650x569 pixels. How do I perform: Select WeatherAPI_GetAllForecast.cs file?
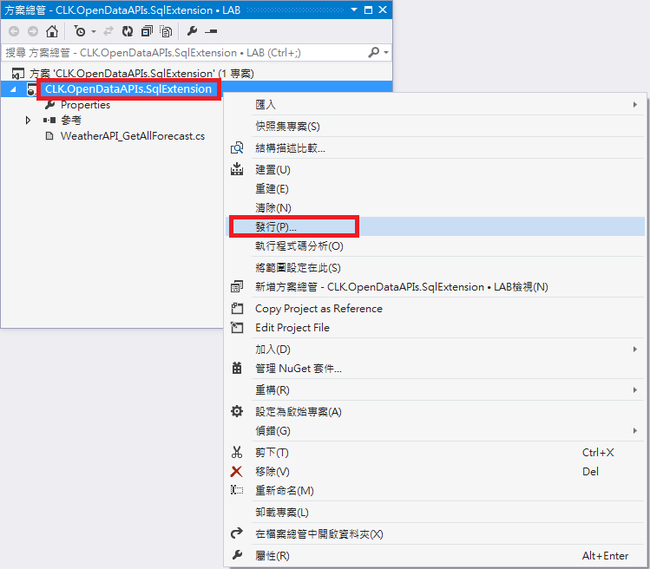click(x=133, y=136)
